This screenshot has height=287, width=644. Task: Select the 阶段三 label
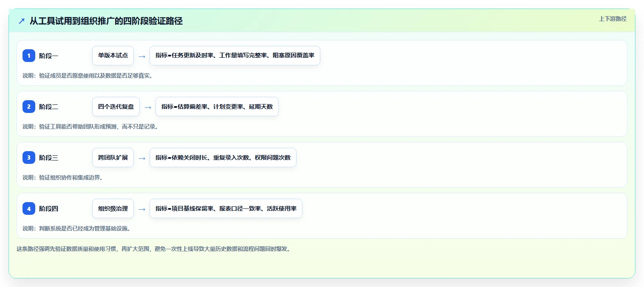point(49,158)
